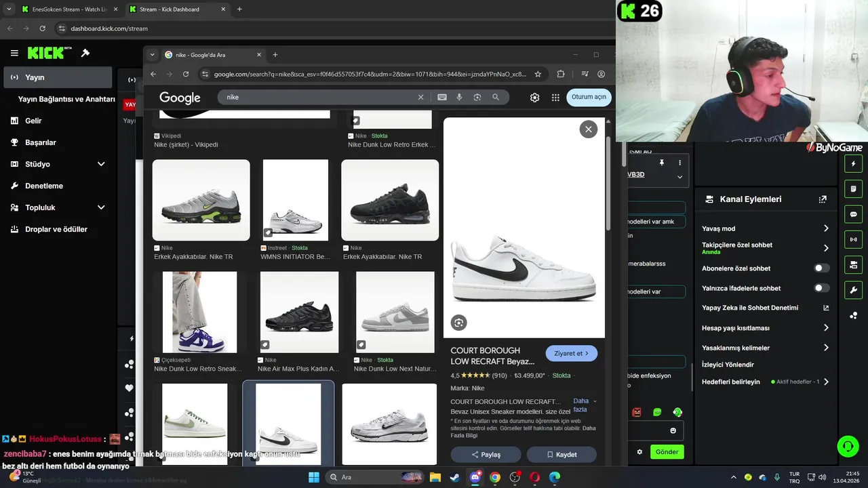This screenshot has width=868, height=488.
Task: Open the wrench tools sidebar icon
Action: (x=854, y=290)
